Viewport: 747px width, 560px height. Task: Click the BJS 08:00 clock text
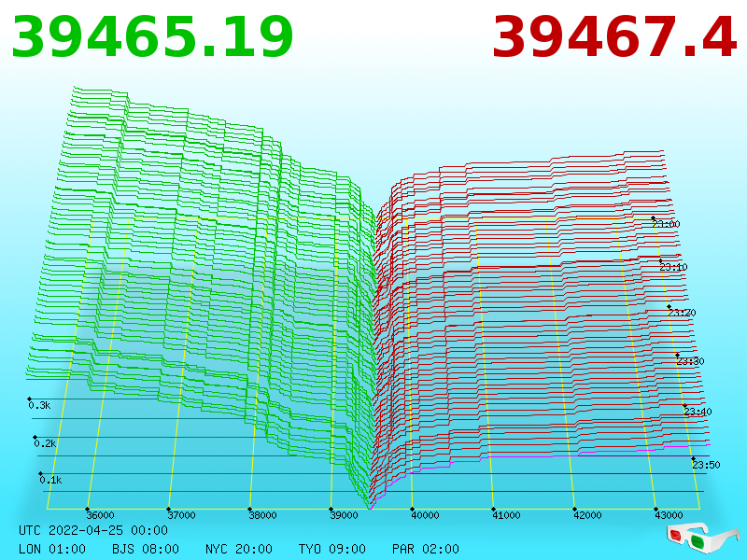click(x=146, y=549)
